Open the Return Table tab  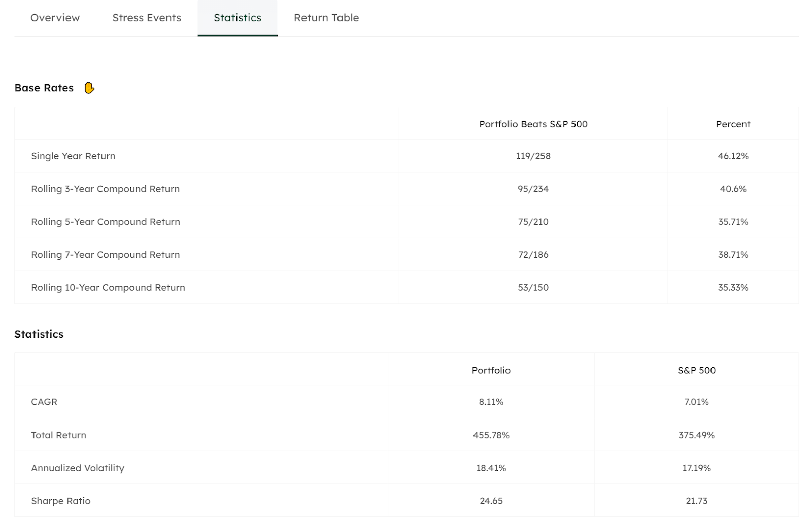[x=326, y=18]
